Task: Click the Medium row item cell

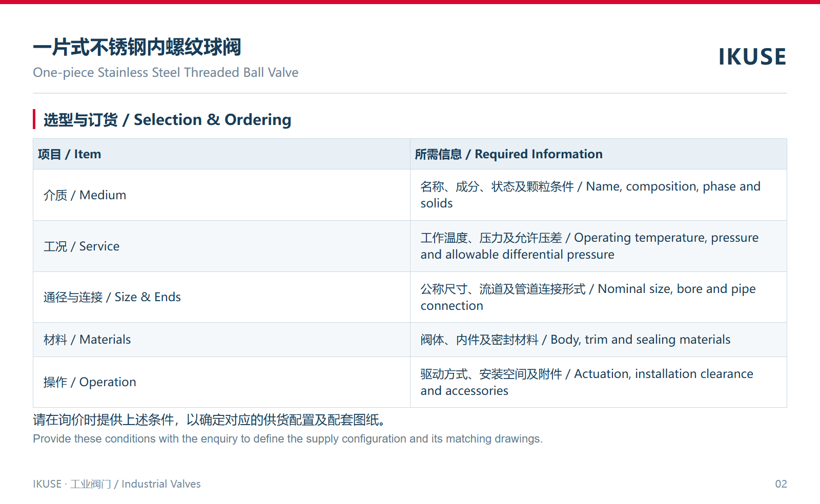Action: click(x=221, y=195)
